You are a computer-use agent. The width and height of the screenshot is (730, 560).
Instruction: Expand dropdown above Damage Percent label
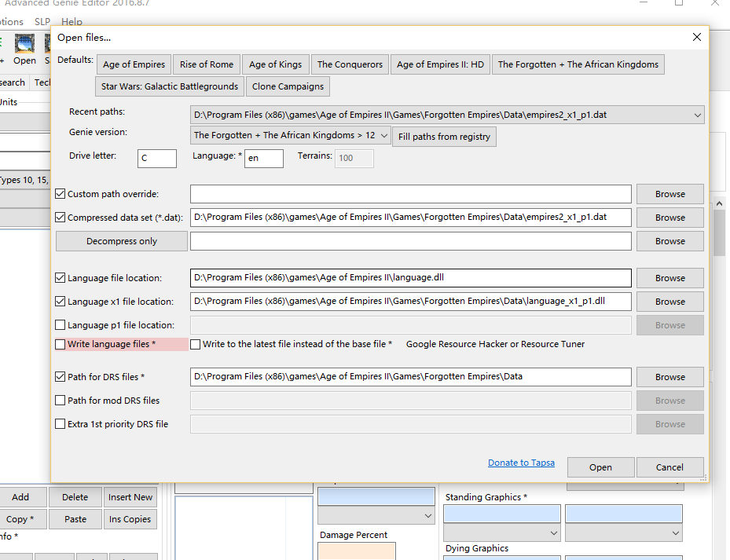click(427, 516)
